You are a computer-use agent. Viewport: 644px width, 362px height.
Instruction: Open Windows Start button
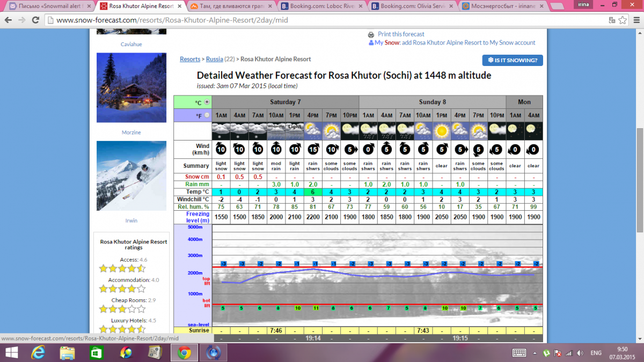point(11,353)
